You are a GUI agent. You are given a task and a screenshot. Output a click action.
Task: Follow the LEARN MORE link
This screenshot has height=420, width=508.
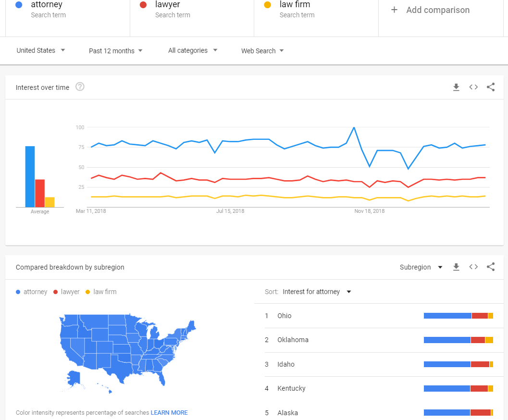pos(169,413)
